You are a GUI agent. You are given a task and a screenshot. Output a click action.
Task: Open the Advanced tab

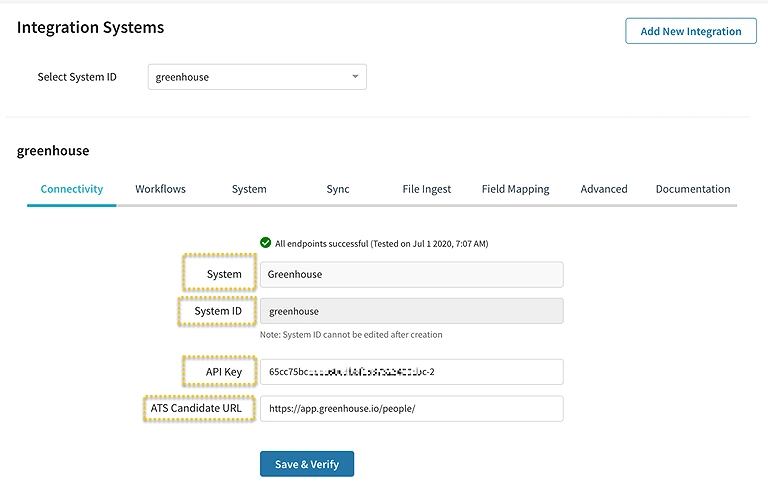click(x=604, y=189)
